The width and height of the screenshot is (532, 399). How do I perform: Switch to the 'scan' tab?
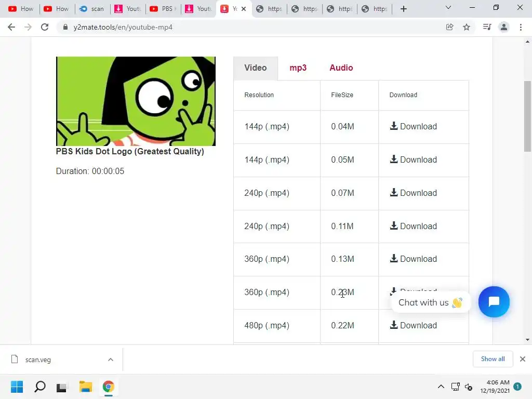tap(91, 9)
